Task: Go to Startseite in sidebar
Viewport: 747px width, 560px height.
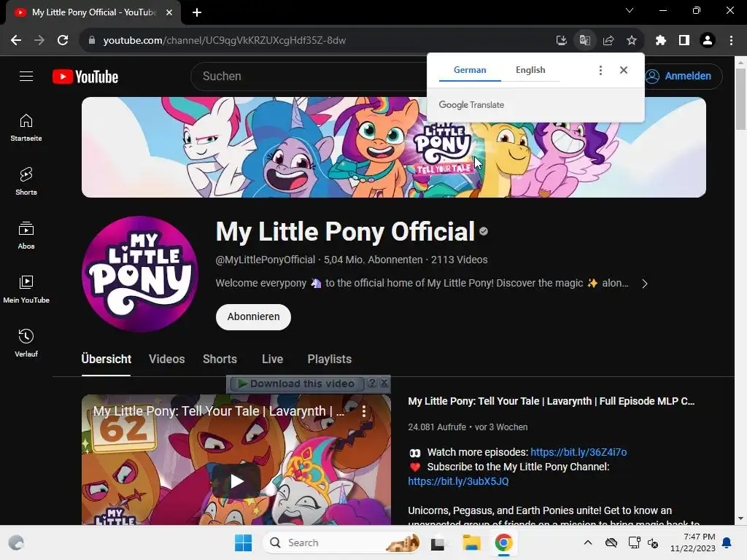Action: 26,128
